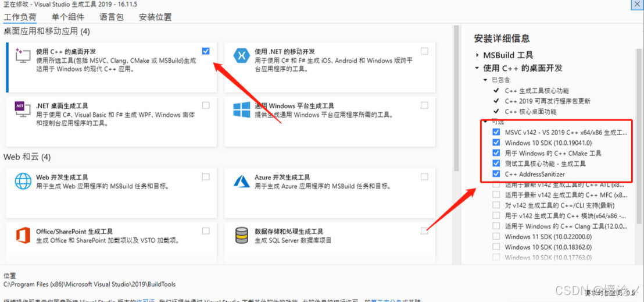Click the Azure logo icon for Azure 开发生成工具
The image size is (644, 302).
pyautogui.click(x=241, y=180)
